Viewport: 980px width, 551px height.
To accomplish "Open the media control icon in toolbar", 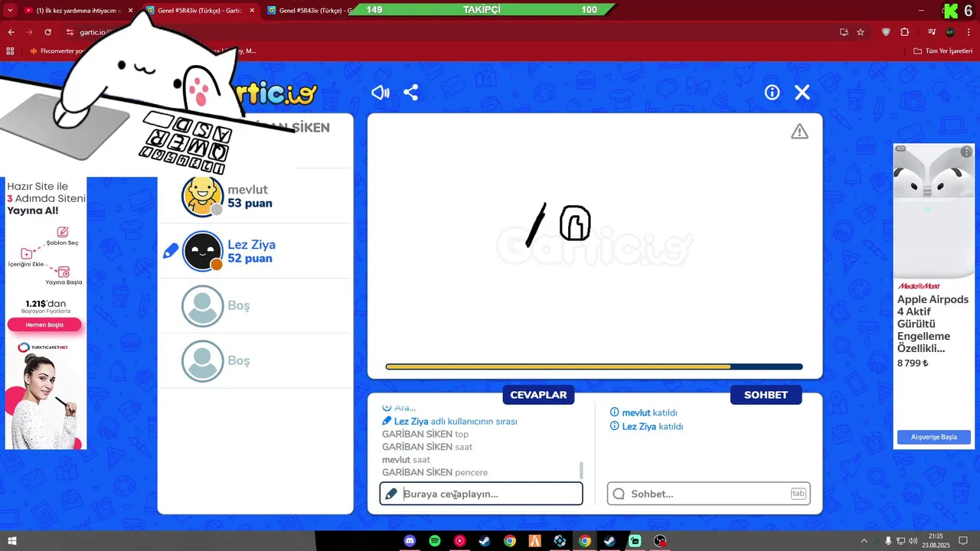I will 932,32.
